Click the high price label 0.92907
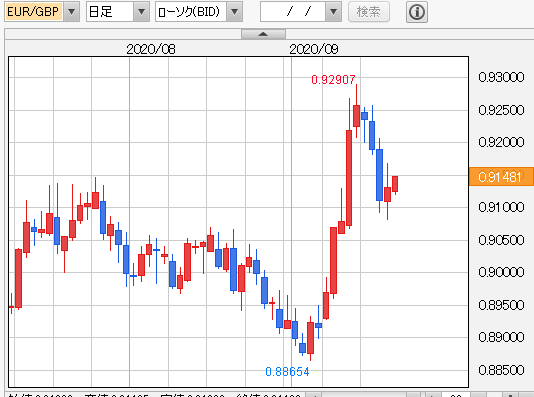The height and width of the screenshot is (397, 534). [x=333, y=80]
